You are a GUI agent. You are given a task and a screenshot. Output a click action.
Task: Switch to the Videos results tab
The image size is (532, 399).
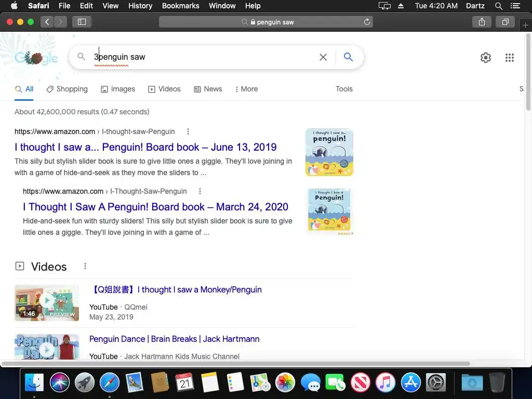pos(165,89)
